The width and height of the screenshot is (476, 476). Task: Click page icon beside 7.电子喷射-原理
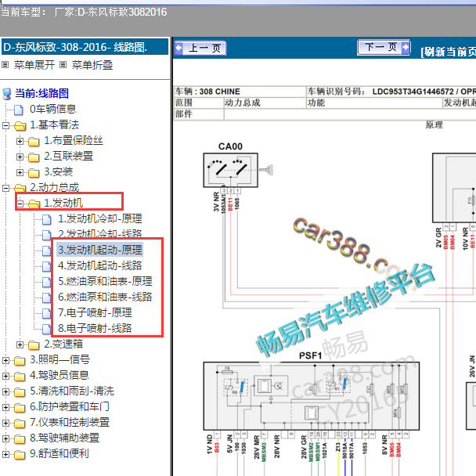pyautogui.click(x=46, y=313)
